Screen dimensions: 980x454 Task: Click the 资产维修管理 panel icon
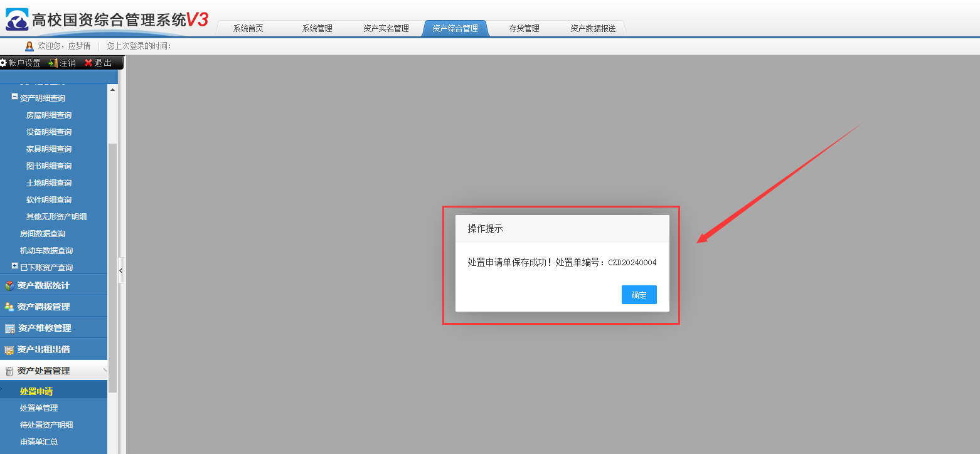9,329
